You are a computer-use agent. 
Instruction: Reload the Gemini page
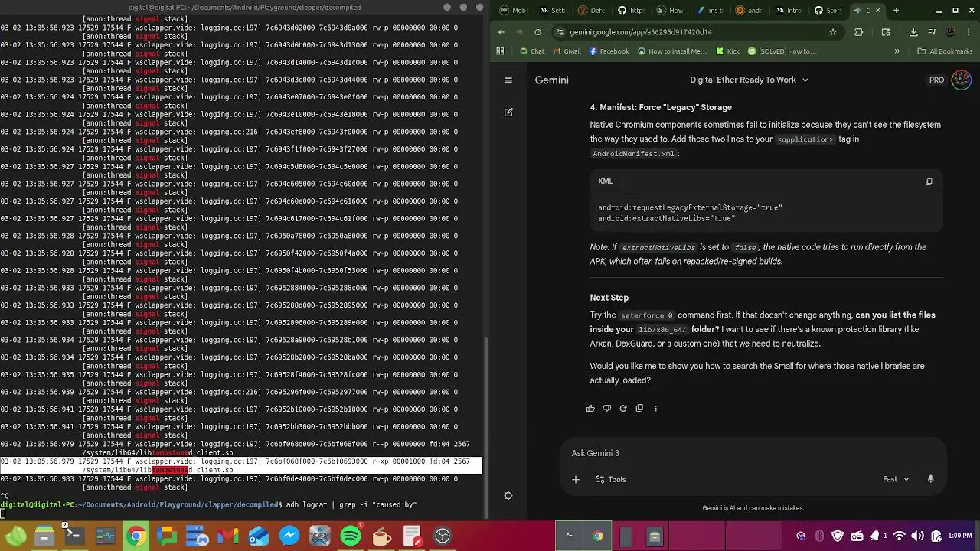[538, 32]
